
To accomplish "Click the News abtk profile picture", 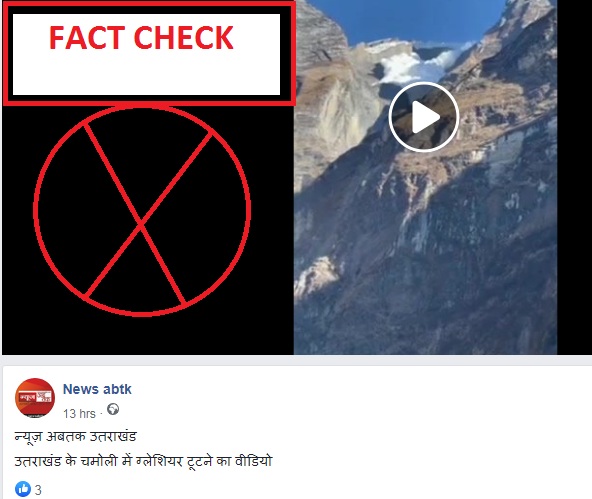I will (x=35, y=398).
